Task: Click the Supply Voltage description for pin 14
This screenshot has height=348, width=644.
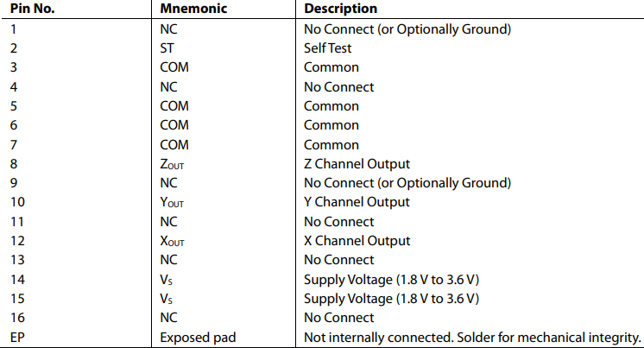Action: 391,279
